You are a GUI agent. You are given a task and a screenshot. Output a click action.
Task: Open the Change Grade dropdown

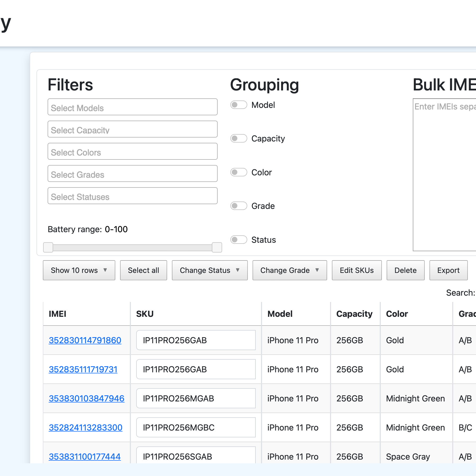(x=290, y=270)
